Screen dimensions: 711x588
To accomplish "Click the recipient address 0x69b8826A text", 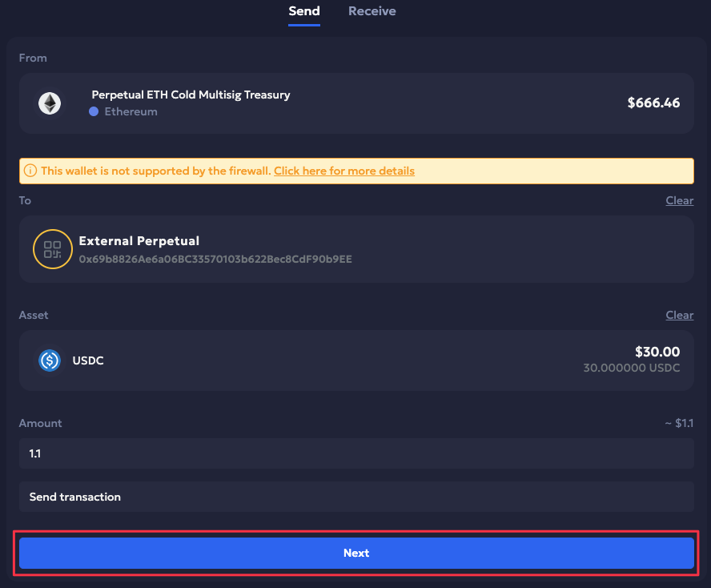I will coord(215,259).
